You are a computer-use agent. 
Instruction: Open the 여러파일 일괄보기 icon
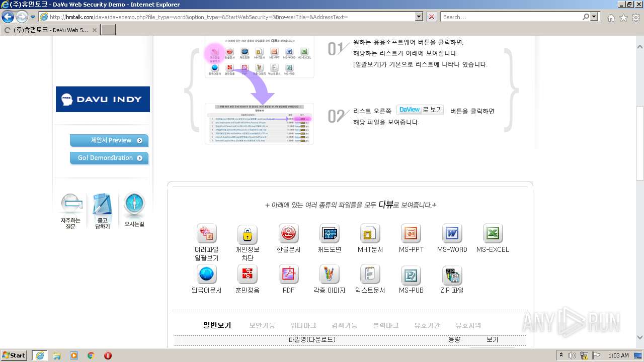coord(206,234)
